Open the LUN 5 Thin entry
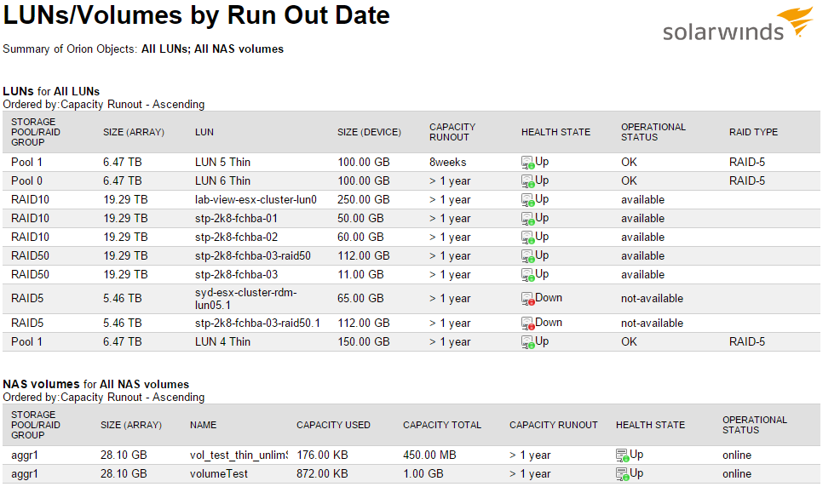 coord(222,163)
